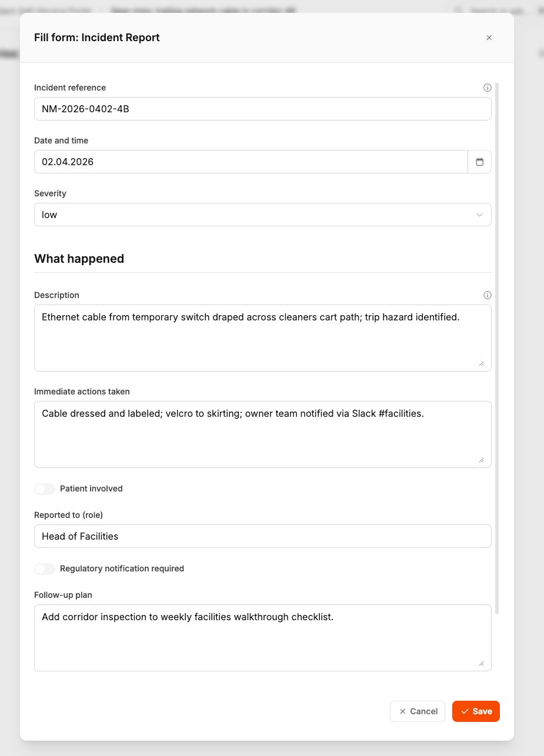This screenshot has height=756, width=544.
Task: Focus the Date and time input
Action: tap(251, 162)
